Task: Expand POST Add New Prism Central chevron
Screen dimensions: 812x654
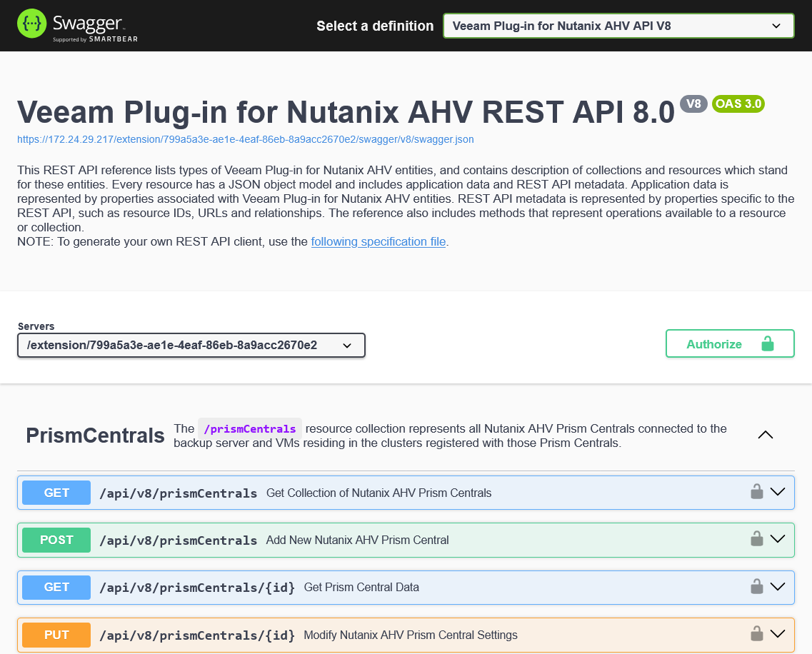Action: tap(778, 539)
